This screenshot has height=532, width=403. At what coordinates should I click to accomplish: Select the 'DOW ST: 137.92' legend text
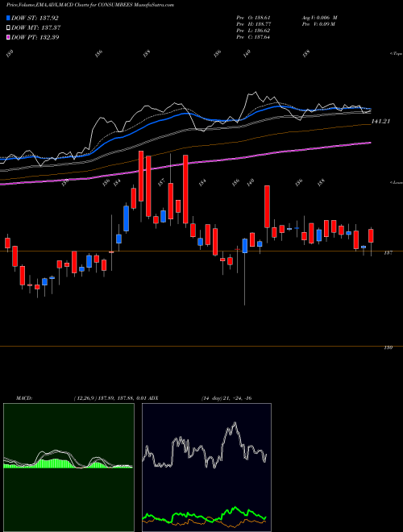(35, 18)
